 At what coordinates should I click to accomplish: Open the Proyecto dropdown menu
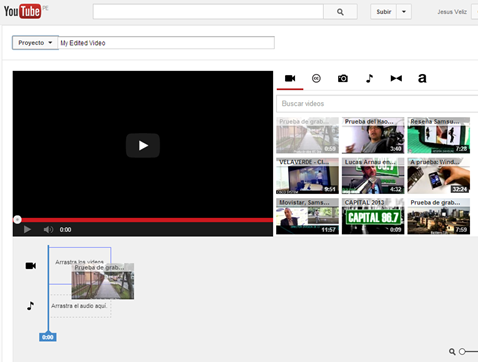(35, 43)
